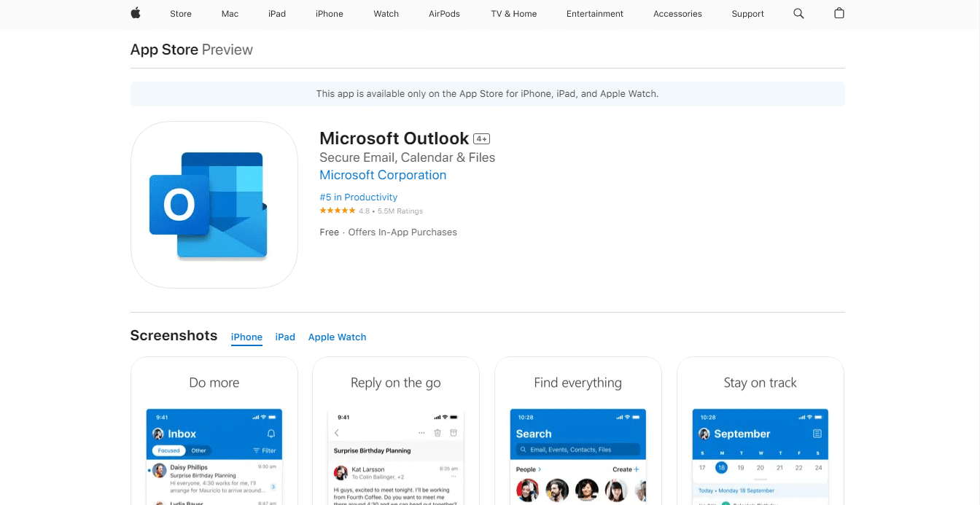Open the Reply on the go screenshot

[x=396, y=431]
